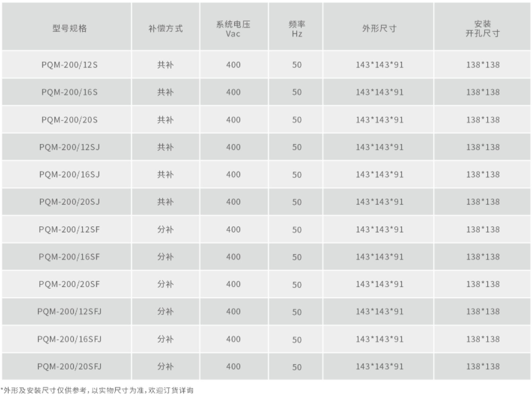
Task: Click 分补 in the PQM-200/12SF row
Action: [166, 229]
